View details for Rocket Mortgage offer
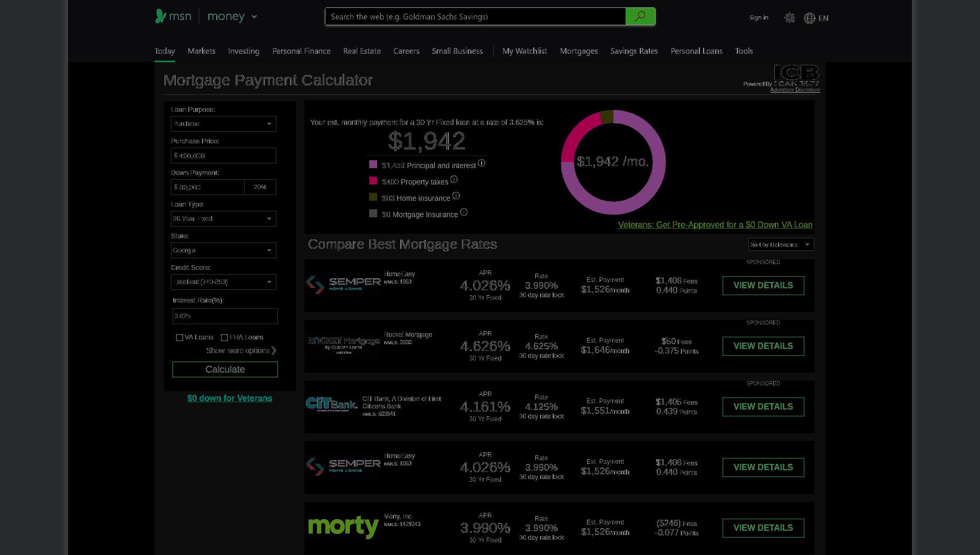980x555 pixels. [763, 346]
